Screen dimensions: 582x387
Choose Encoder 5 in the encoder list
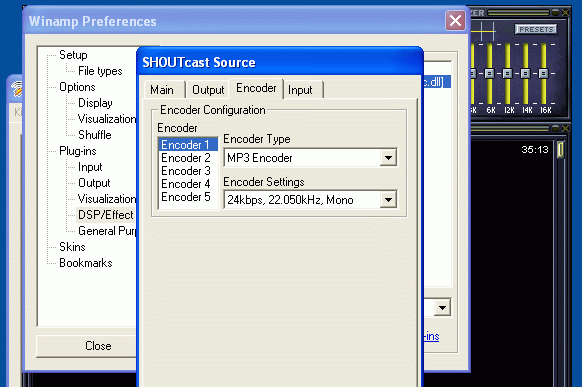pyautogui.click(x=188, y=197)
